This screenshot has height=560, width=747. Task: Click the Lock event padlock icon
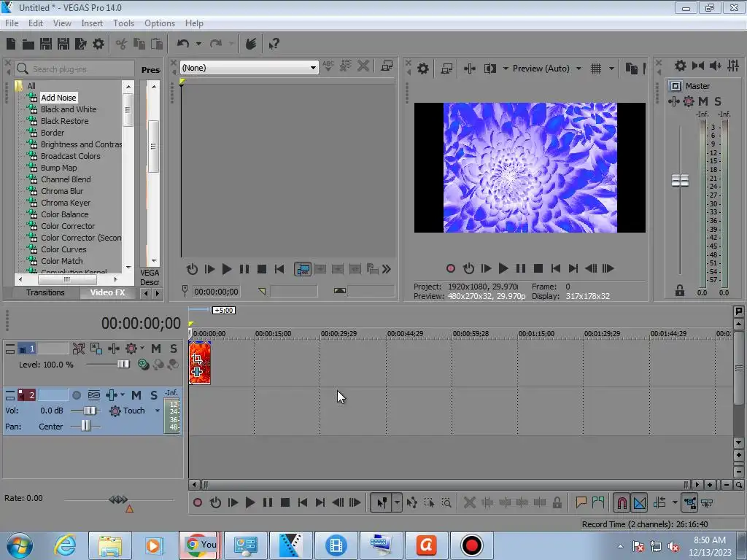point(557,502)
